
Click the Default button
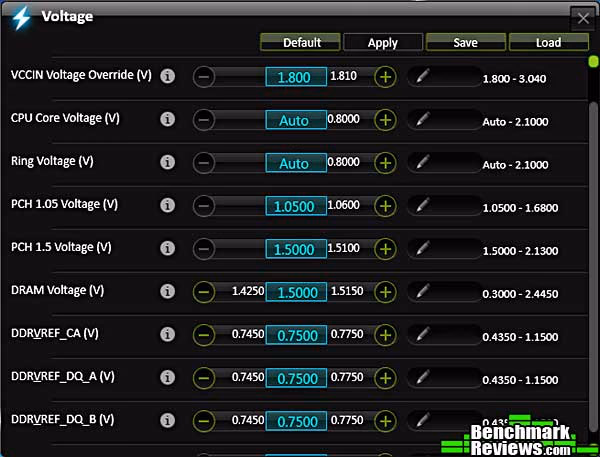tap(300, 42)
